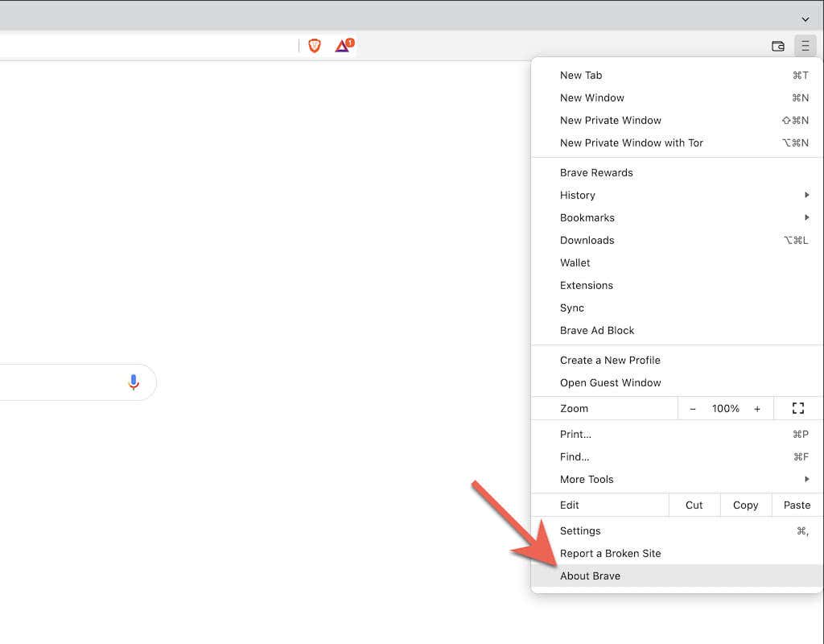Choose Find... in the menu
The width and height of the screenshot is (824, 644).
[x=677, y=457]
